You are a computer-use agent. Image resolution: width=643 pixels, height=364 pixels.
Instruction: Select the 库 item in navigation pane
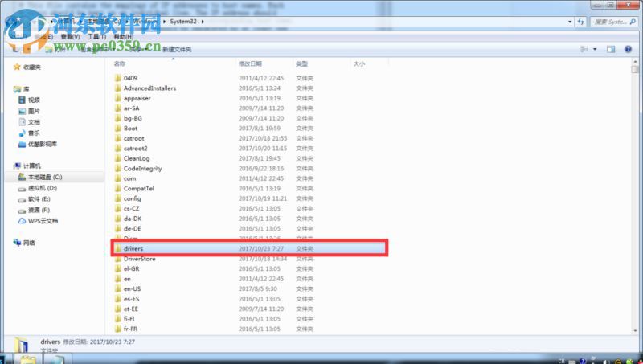click(27, 89)
